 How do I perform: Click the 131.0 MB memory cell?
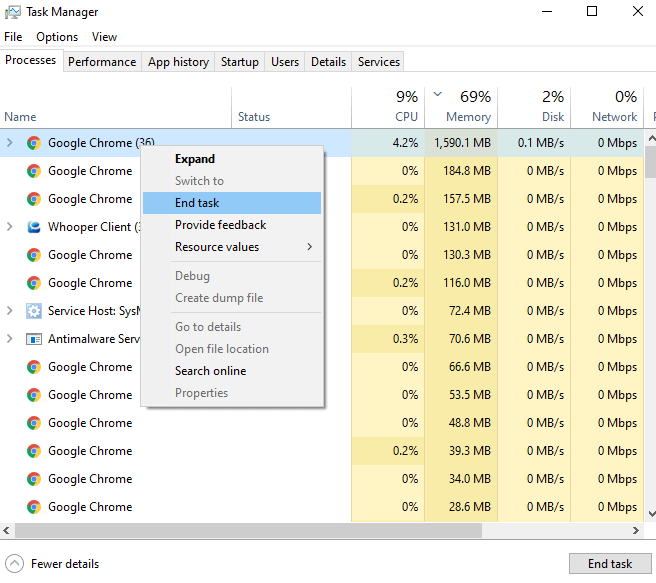click(x=461, y=227)
